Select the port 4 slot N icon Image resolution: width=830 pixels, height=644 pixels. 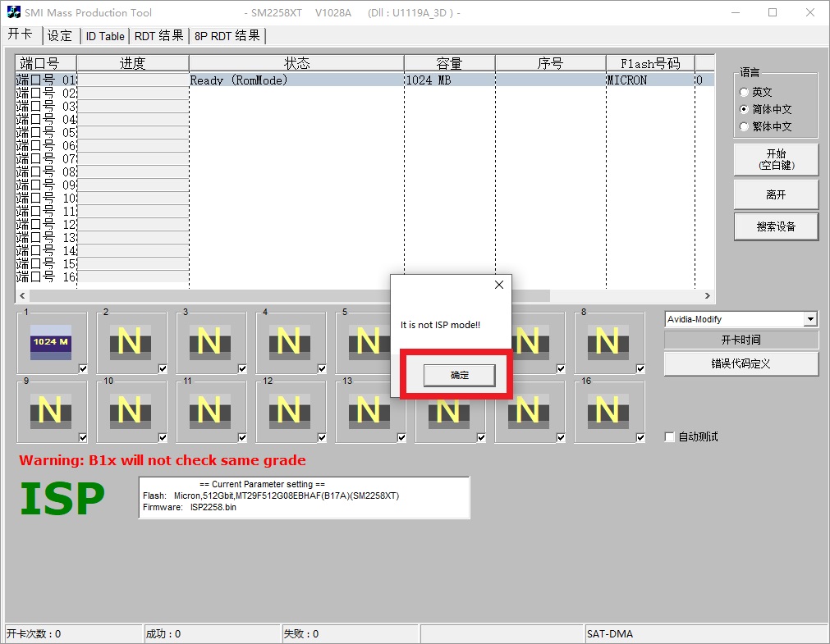tap(289, 341)
